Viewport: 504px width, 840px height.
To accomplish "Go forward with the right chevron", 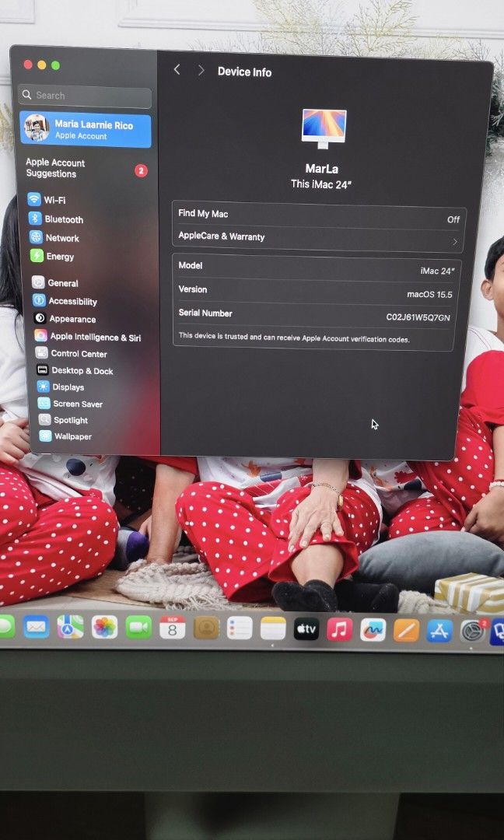I will tap(201, 70).
